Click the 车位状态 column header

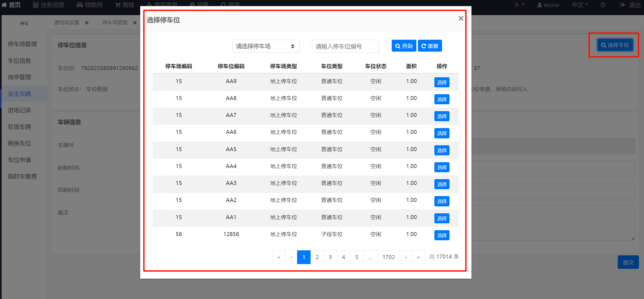click(x=376, y=66)
